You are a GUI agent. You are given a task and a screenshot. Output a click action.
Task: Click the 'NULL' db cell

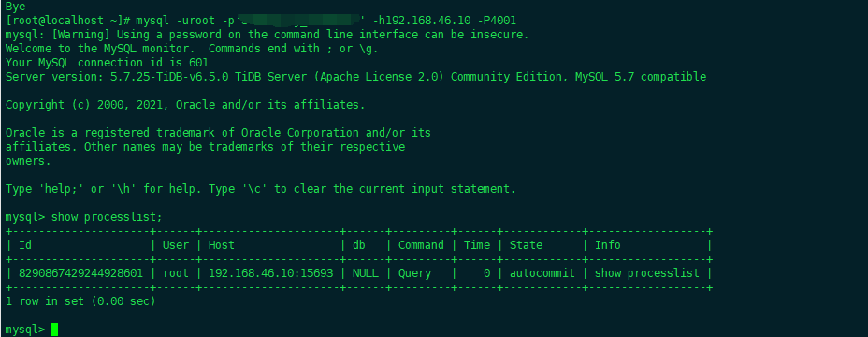366,273
